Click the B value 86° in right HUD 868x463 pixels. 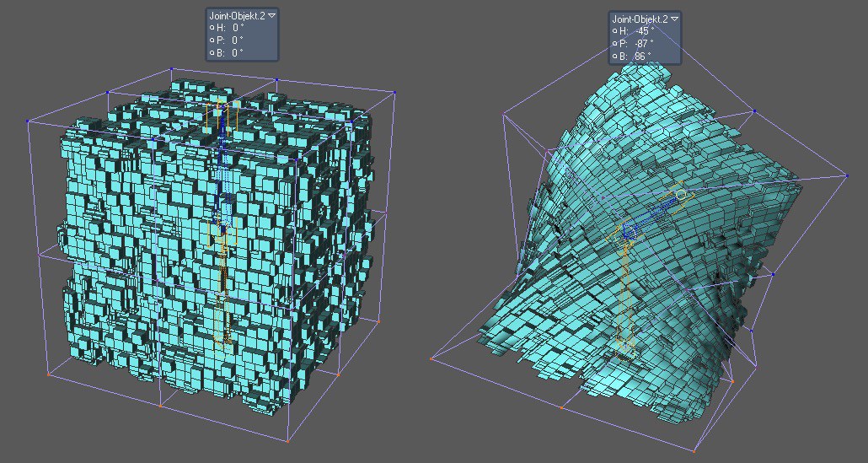642,56
